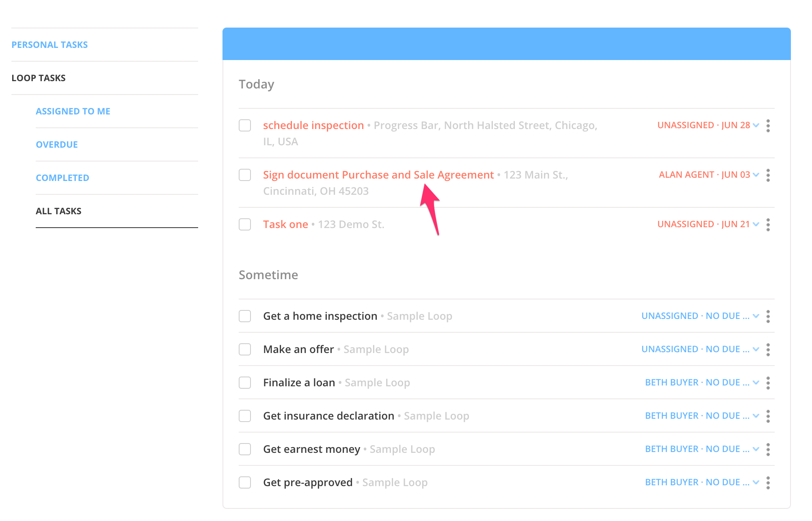Open three-dot menu for Make an offer
Image resolution: width=812 pixels, height=521 pixels.
point(768,350)
